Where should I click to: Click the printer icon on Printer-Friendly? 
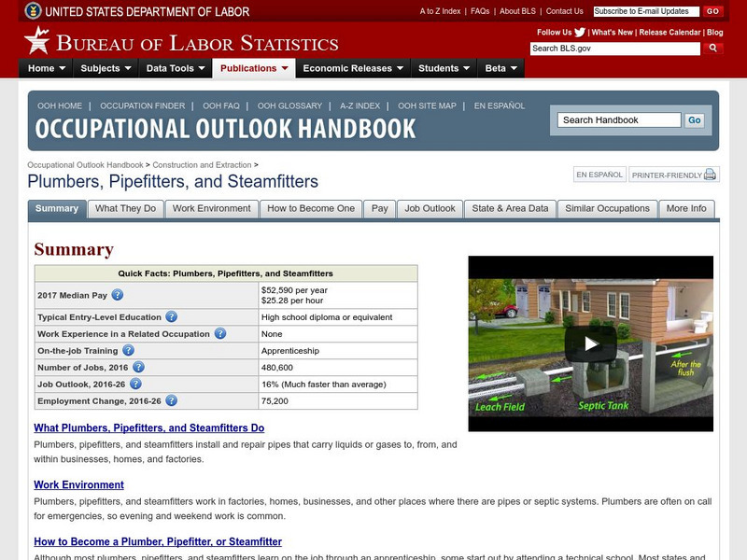710,175
